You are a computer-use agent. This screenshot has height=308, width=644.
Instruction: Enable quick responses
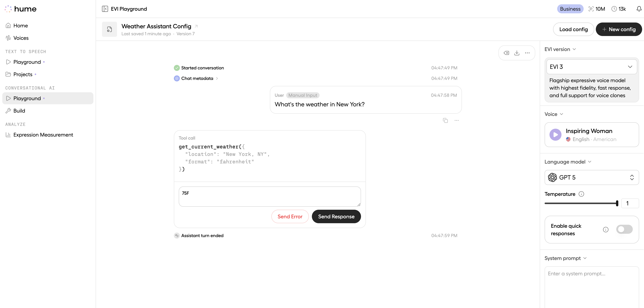(x=624, y=229)
